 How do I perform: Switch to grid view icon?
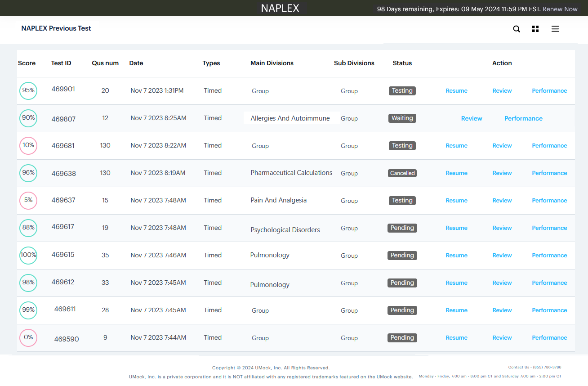coord(535,29)
